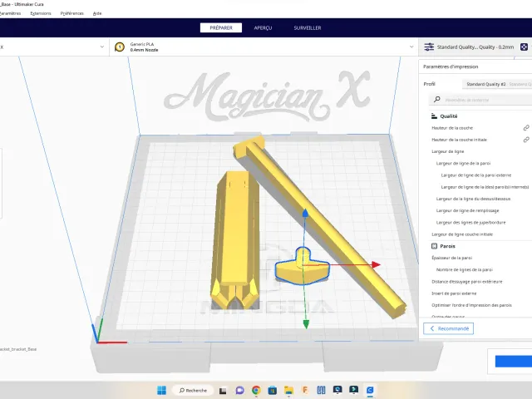
Task: Open the orange F app in taskbar
Action: point(305,391)
